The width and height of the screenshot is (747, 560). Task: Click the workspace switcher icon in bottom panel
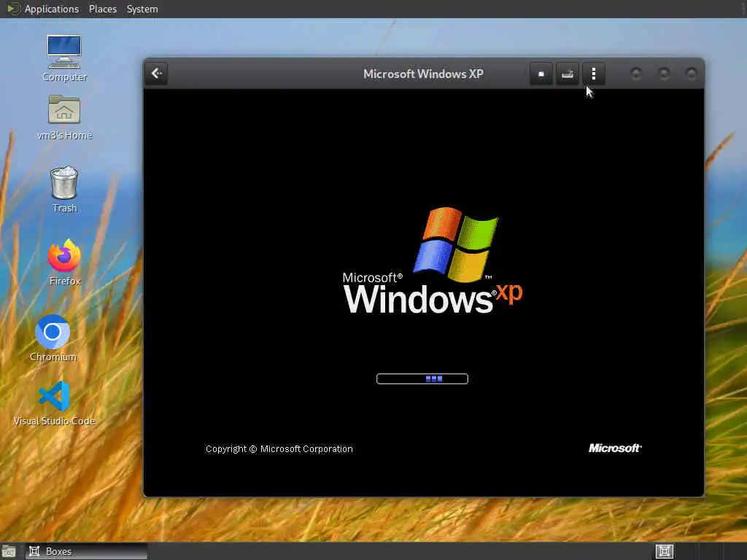[664, 551]
